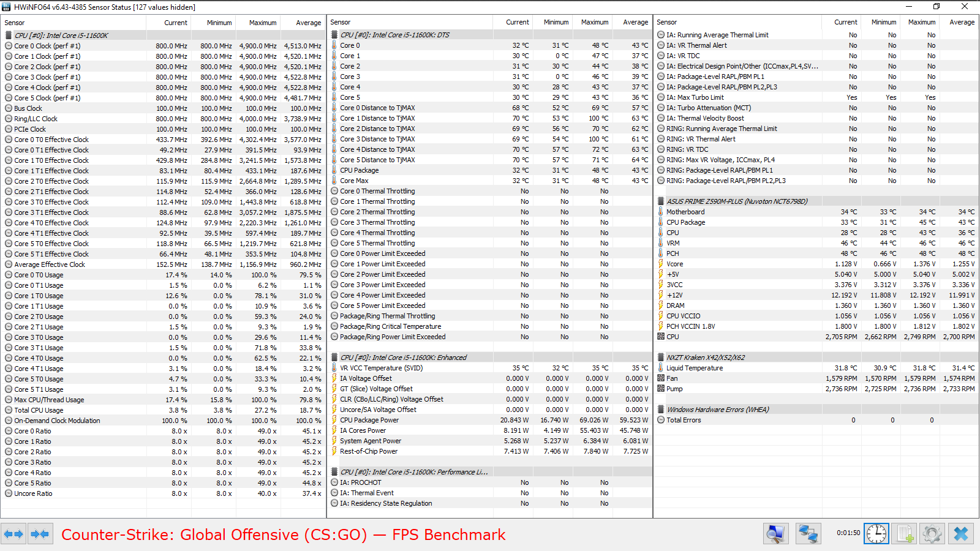Click lightning icon beside DRAM voltage row
Viewport: 980px width, 551px height.
tap(661, 305)
